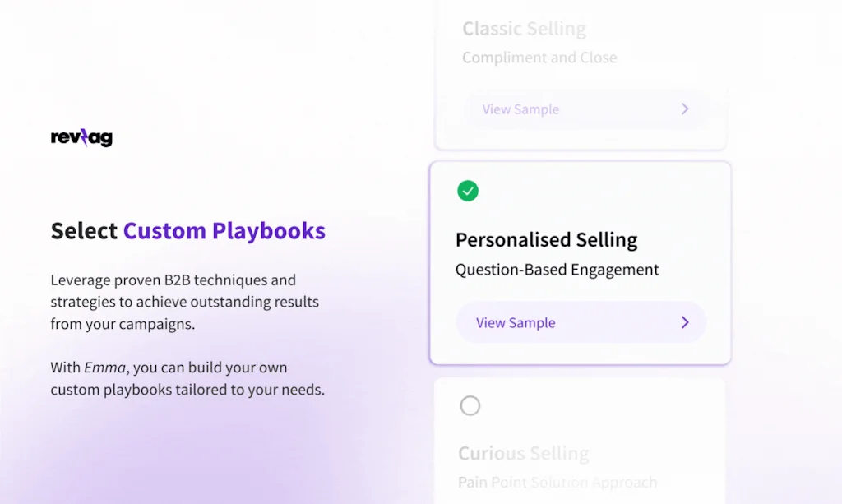This screenshot has width=842, height=504.
Task: Click the Pain Point Solution Approach text
Action: click(x=557, y=483)
